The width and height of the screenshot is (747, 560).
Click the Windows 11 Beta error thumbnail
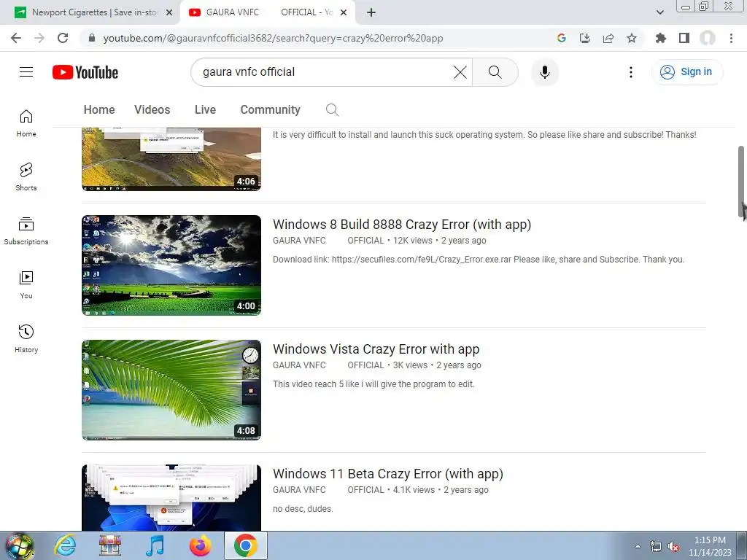click(171, 497)
